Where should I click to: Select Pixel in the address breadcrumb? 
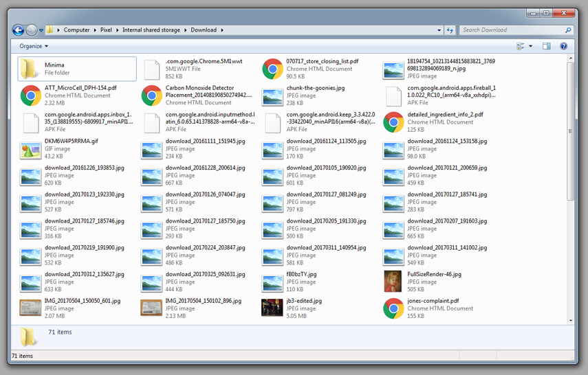[106, 30]
